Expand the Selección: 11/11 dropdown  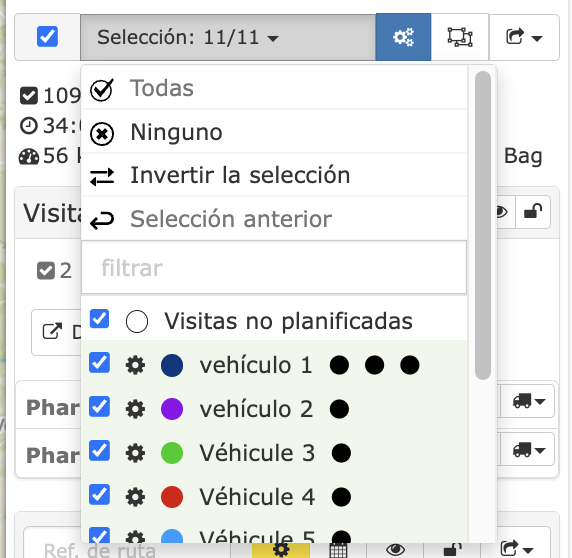click(228, 37)
